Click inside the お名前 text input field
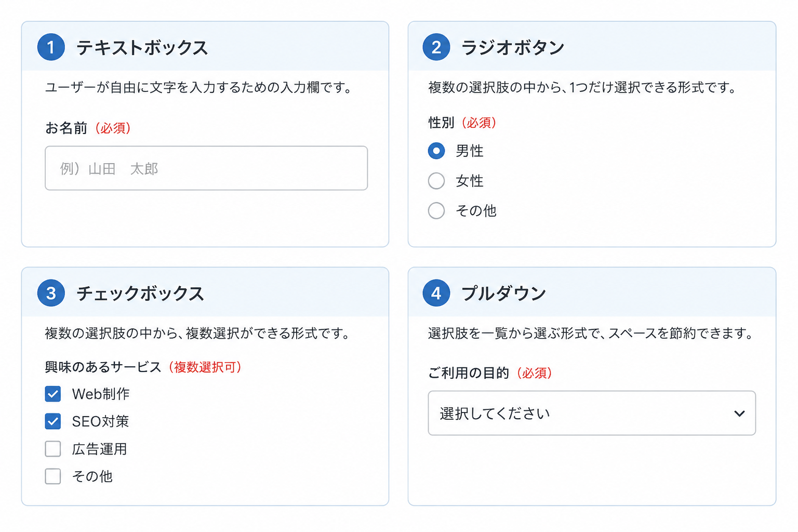The image size is (798, 532). pos(206,168)
